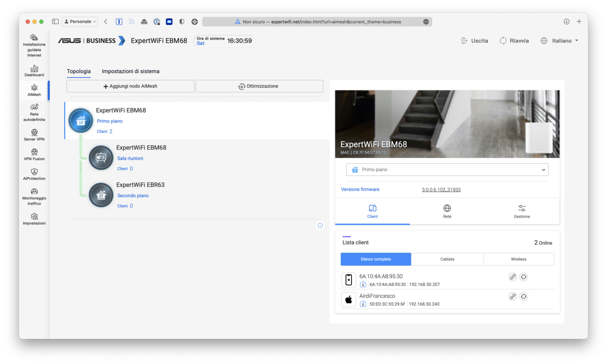Click the topology info icon
This screenshot has width=607, height=364.
(x=320, y=225)
